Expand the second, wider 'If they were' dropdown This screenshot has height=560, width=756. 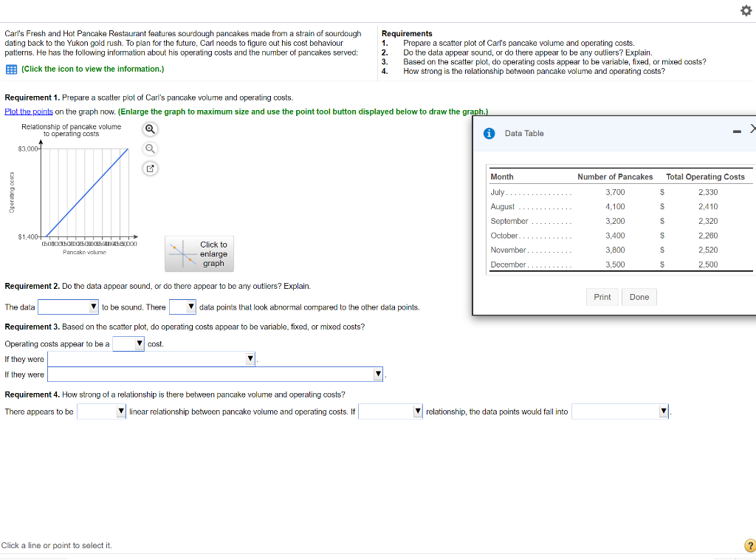point(215,375)
